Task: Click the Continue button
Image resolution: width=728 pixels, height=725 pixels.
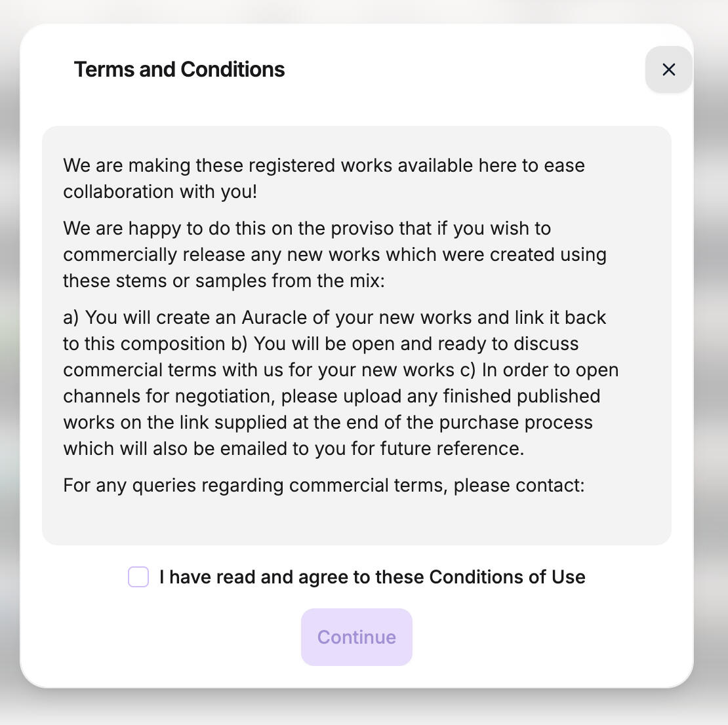Action: [x=357, y=637]
